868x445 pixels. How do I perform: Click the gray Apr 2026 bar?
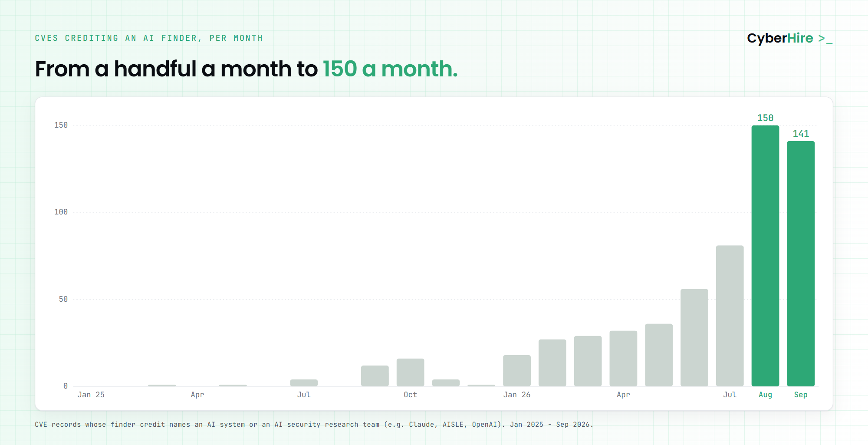(x=623, y=359)
